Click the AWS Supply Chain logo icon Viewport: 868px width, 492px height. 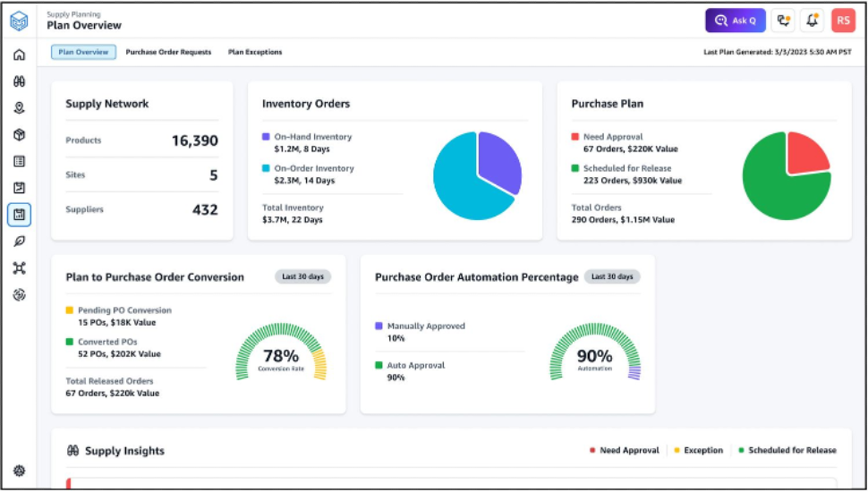[x=20, y=21]
